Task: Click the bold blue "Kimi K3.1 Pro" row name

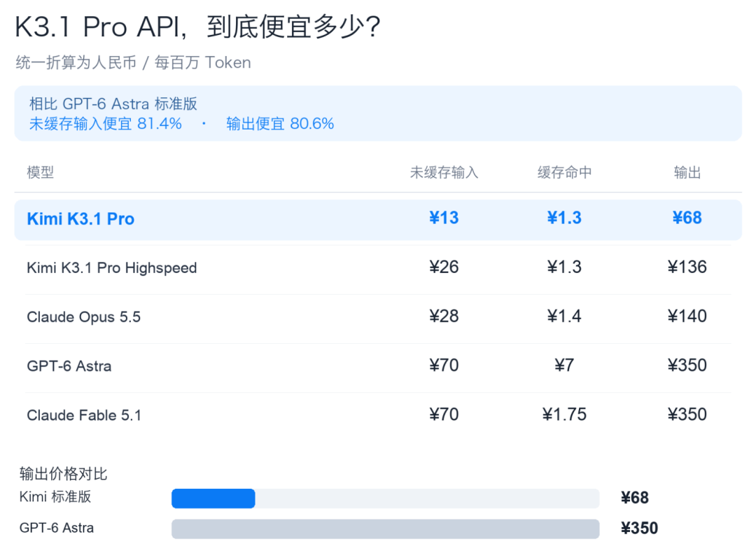Action: pyautogui.click(x=80, y=219)
